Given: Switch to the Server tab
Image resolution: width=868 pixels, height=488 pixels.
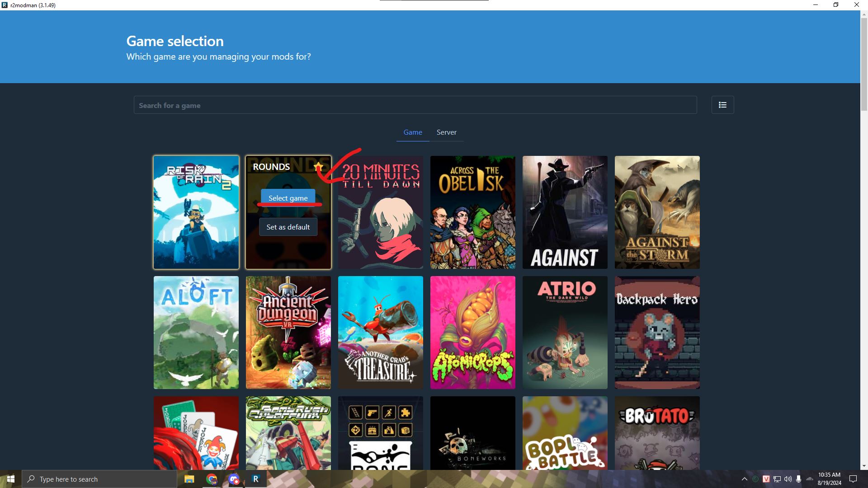Looking at the screenshot, I should pyautogui.click(x=446, y=132).
